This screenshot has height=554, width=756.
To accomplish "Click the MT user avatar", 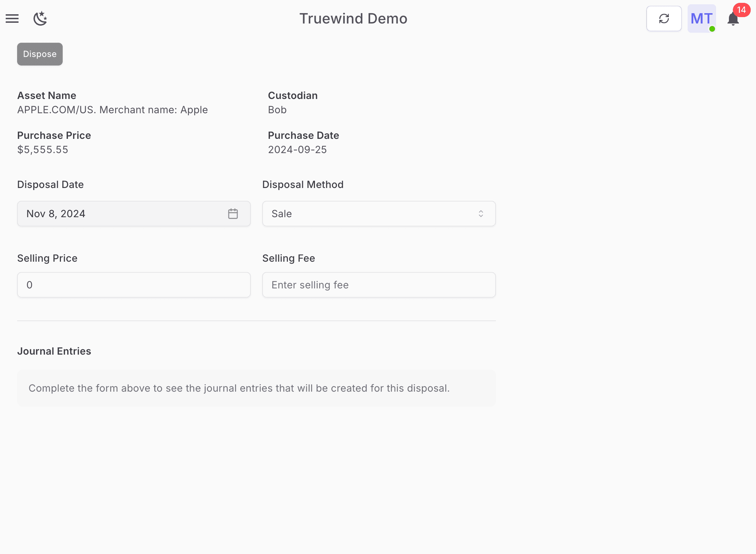I will (701, 19).
